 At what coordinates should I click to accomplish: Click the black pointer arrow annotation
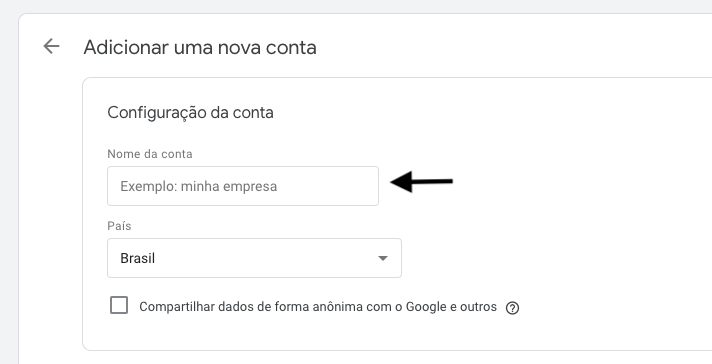click(x=421, y=182)
